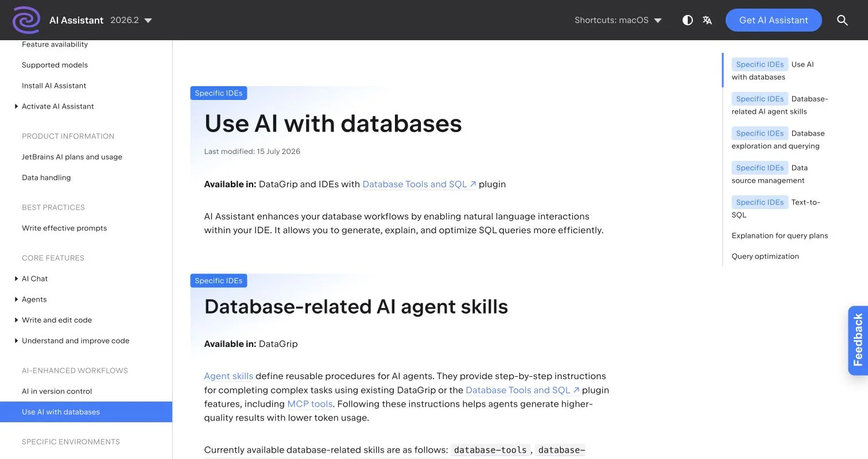This screenshot has width=868, height=459.
Task: Open Supported models in sidebar
Action: (x=55, y=65)
